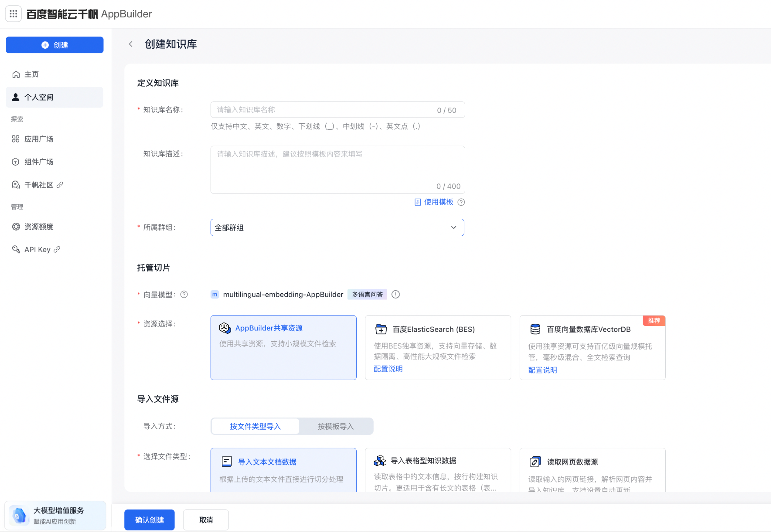Open 资源额度 page

pos(54,227)
